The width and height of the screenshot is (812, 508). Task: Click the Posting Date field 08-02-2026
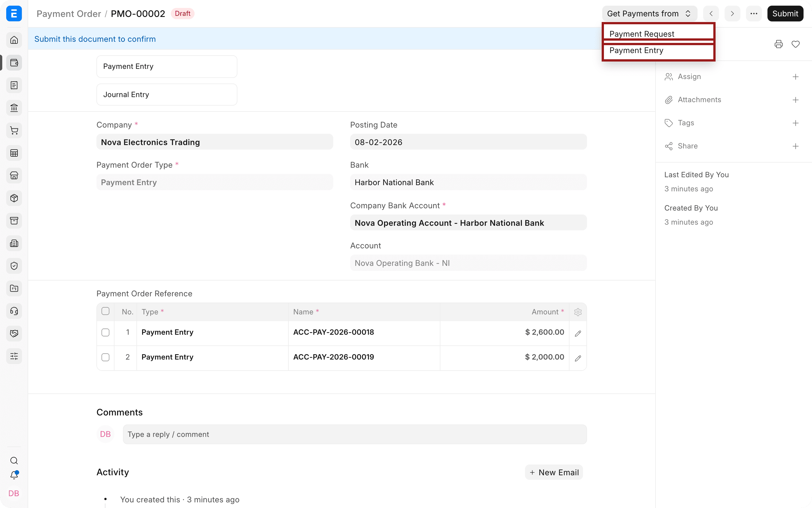coord(468,142)
